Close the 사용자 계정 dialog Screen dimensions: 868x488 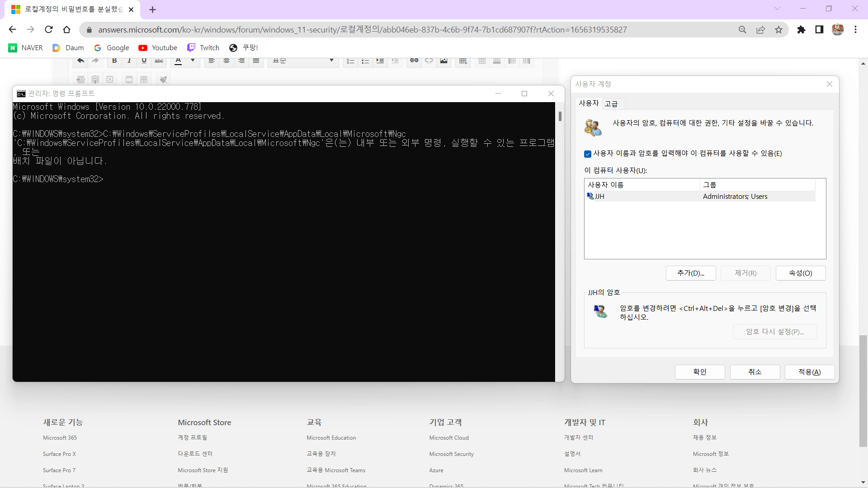coord(830,84)
